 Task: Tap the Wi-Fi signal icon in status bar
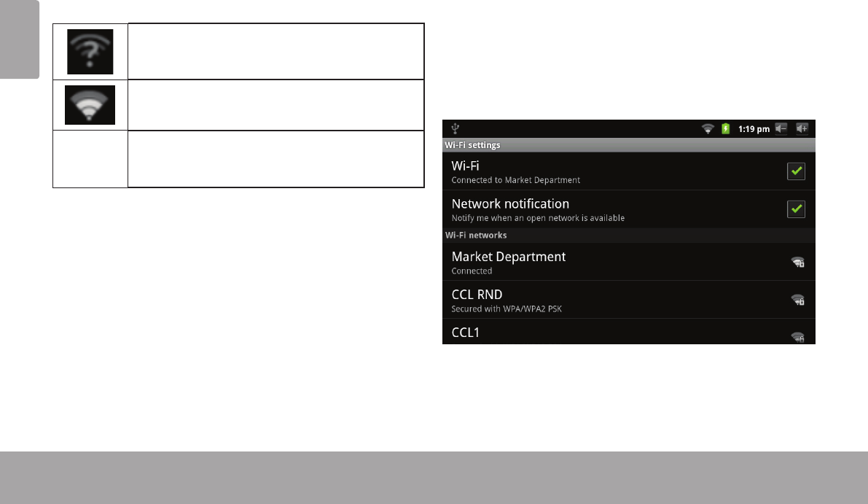[708, 129]
